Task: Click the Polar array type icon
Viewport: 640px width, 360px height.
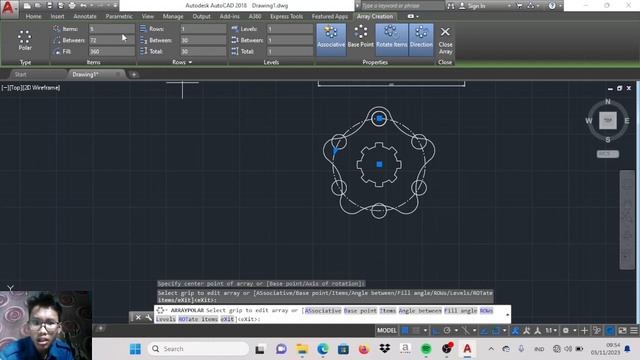Action: pyautogui.click(x=25, y=40)
